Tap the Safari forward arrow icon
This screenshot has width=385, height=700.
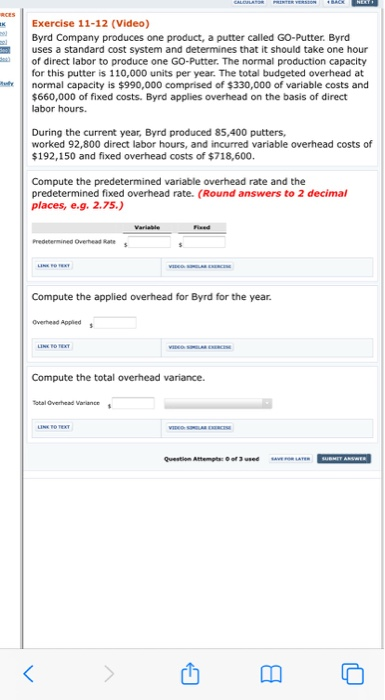point(109,674)
